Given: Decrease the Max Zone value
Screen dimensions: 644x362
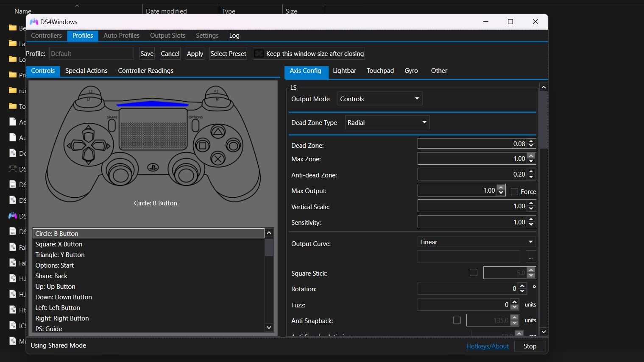Looking at the screenshot, I should [531, 161].
